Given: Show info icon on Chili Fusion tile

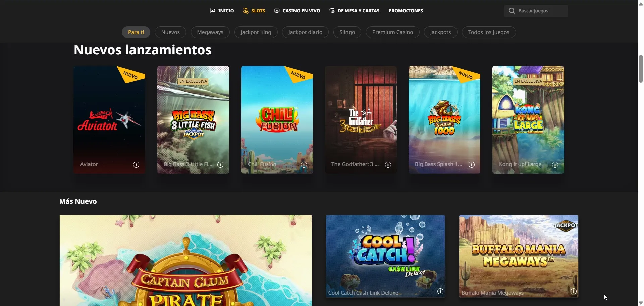Looking at the screenshot, I should click(x=304, y=165).
